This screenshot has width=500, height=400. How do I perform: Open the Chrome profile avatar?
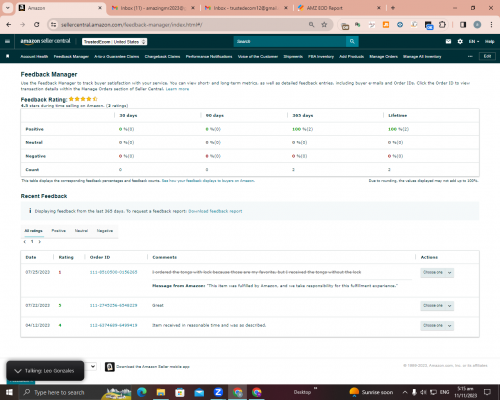tap(477, 25)
